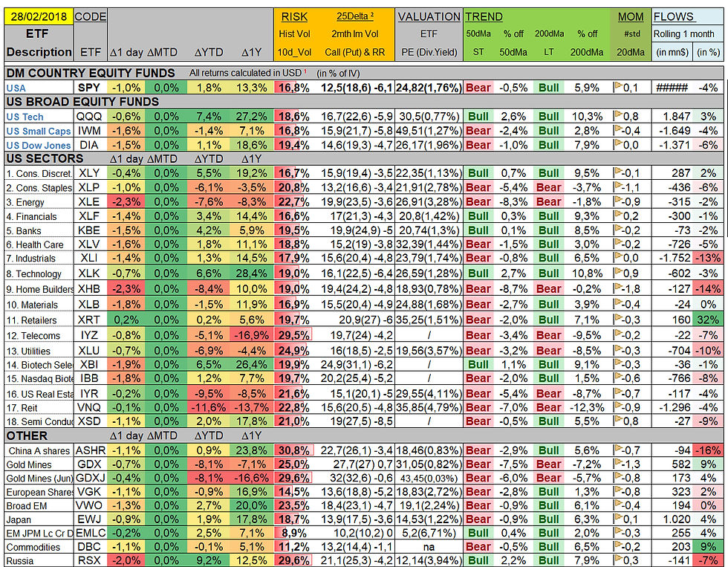Open the US Dow Jones link

(39, 145)
